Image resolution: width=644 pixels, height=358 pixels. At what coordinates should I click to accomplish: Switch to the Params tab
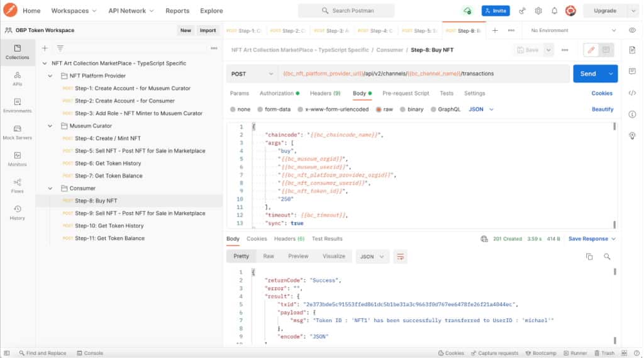tap(240, 93)
